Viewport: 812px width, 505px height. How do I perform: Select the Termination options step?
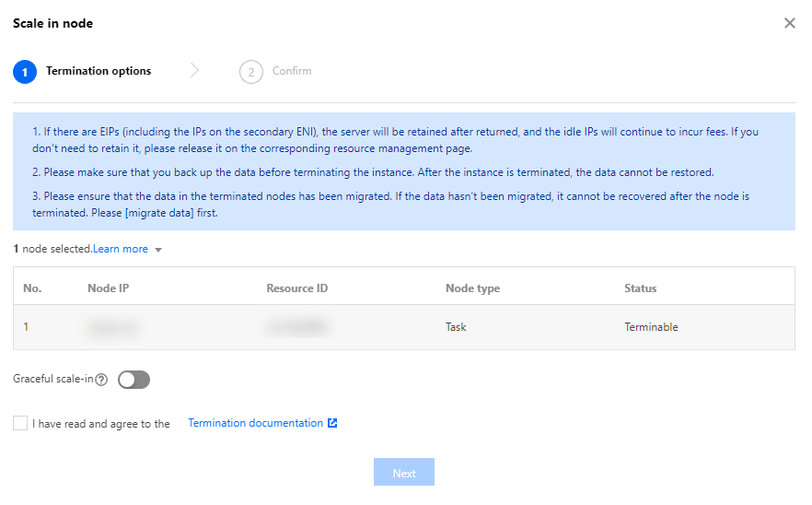[99, 71]
